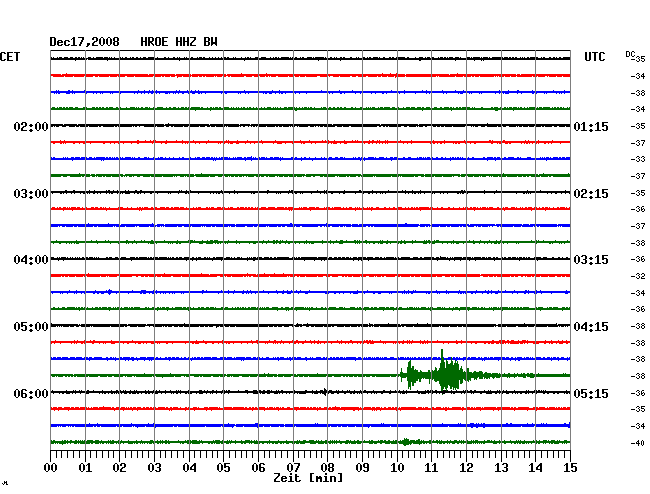650x494 pixels.
Task: Click minute axis tick label 11
Action: click(x=431, y=467)
